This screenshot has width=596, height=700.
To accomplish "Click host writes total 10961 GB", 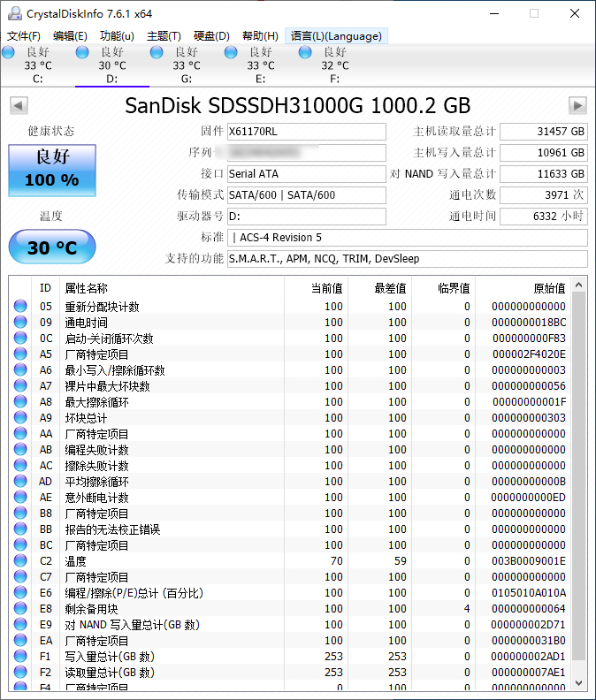I will coord(543,153).
